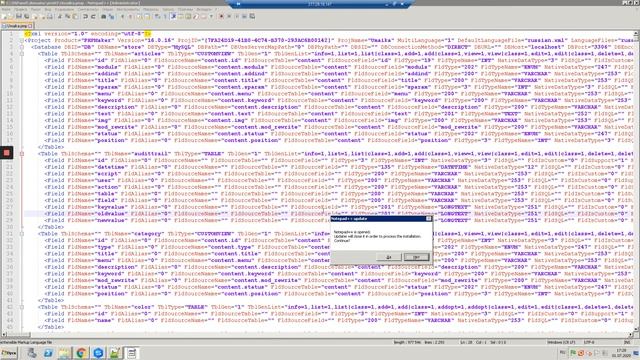The width and height of the screenshot is (640, 360).
Task: Collapse the Project node fold marker
Action: [22, 40]
